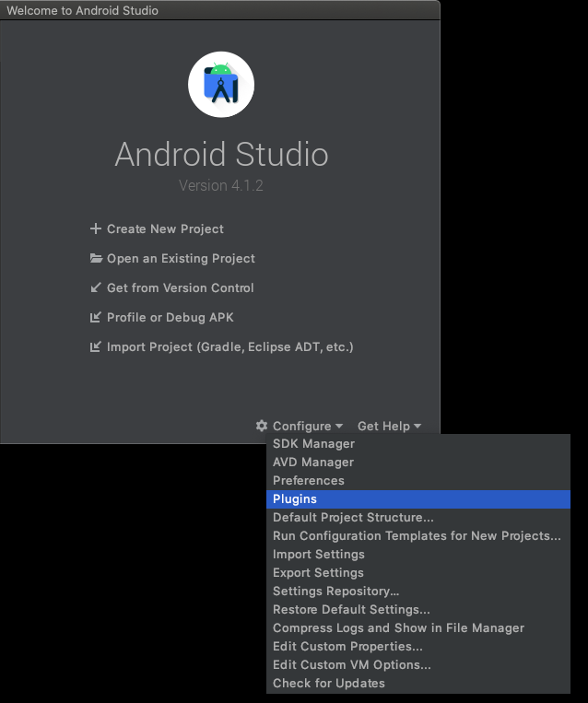The width and height of the screenshot is (588, 703).
Task: Open Edit Custom Properties... entry
Action: click(x=418, y=646)
